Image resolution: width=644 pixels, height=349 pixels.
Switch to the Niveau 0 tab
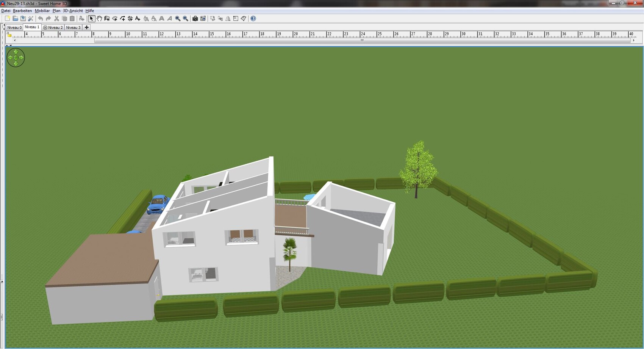point(14,28)
